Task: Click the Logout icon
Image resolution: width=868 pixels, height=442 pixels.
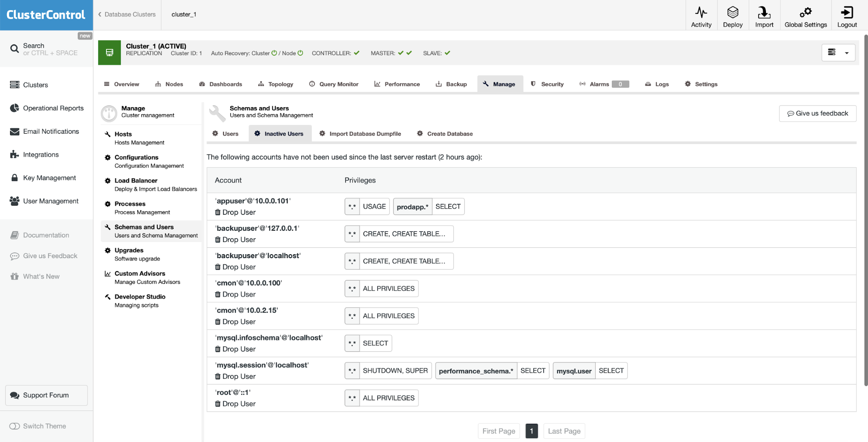Action: click(x=847, y=12)
